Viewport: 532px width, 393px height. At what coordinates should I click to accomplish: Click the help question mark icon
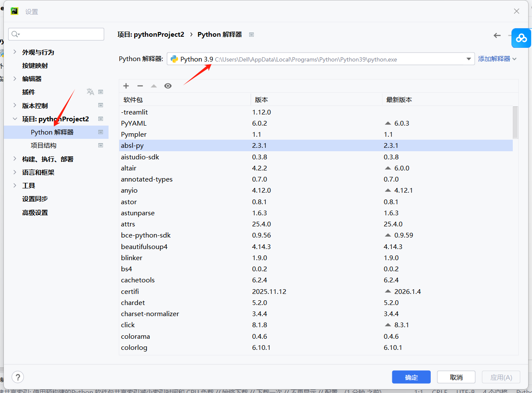point(18,377)
